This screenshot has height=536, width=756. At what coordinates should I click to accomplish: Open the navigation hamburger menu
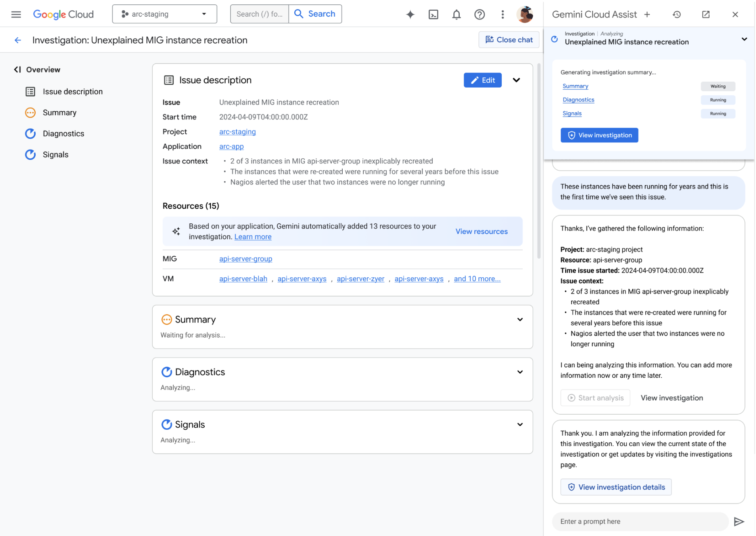tap(16, 14)
